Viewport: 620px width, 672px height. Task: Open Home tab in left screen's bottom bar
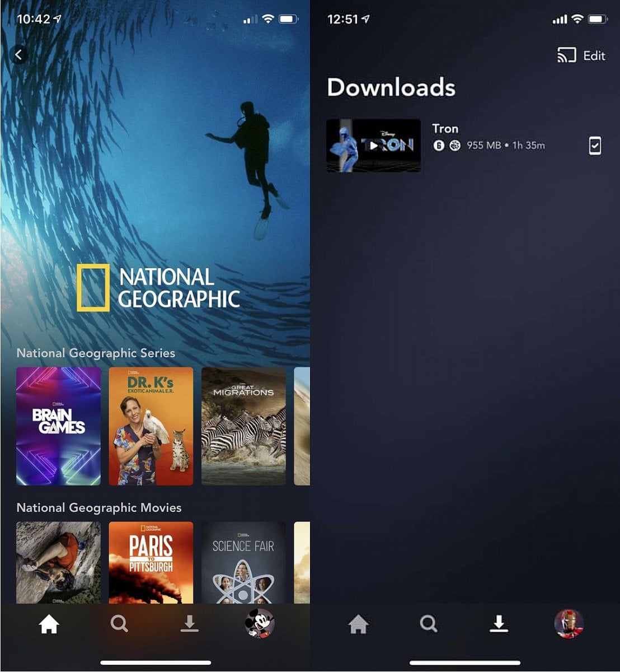click(x=49, y=624)
